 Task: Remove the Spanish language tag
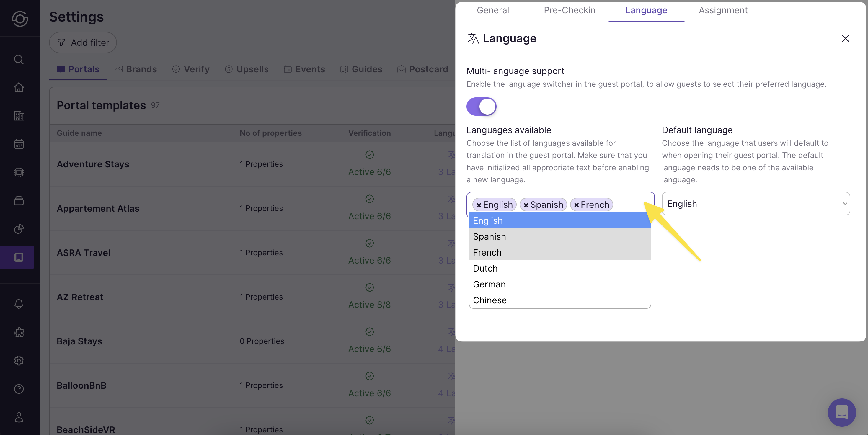(x=526, y=205)
